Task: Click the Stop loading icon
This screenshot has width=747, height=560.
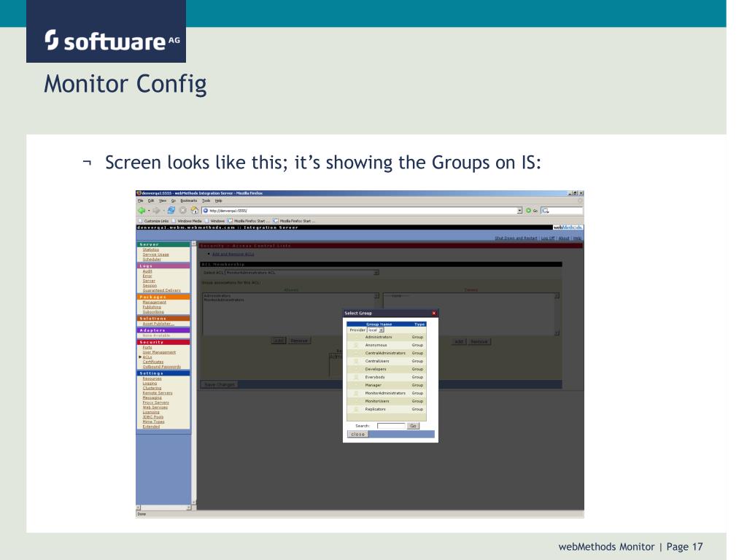Action: [183, 211]
